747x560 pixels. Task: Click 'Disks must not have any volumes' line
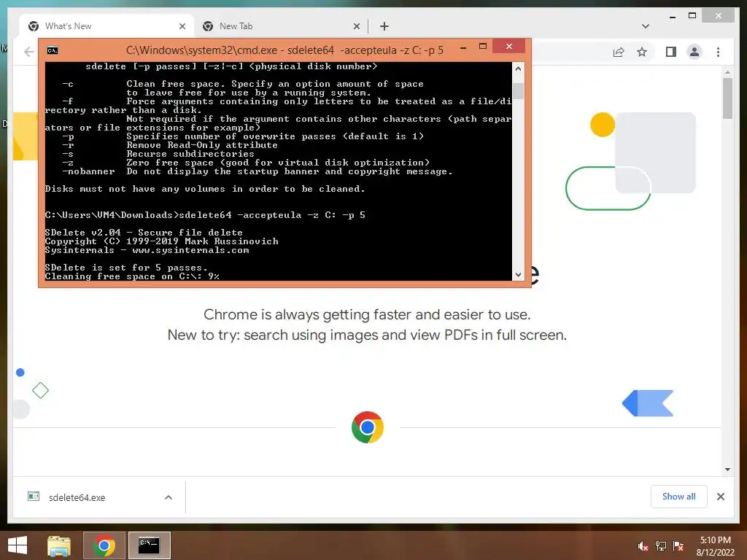(205, 189)
